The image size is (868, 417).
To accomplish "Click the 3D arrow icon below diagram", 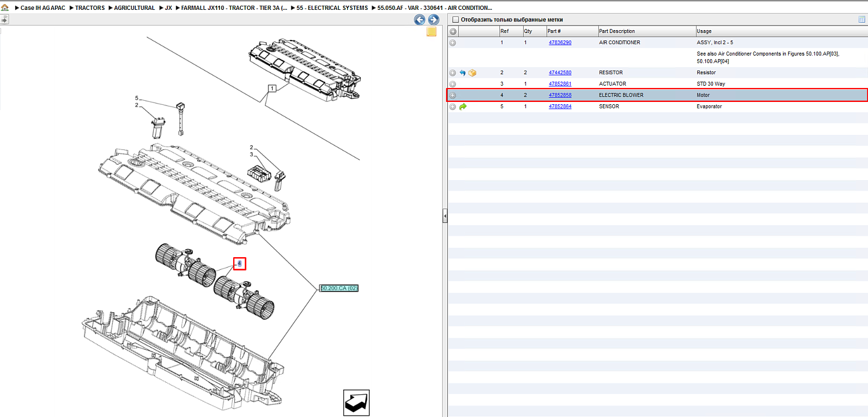I will (x=356, y=403).
